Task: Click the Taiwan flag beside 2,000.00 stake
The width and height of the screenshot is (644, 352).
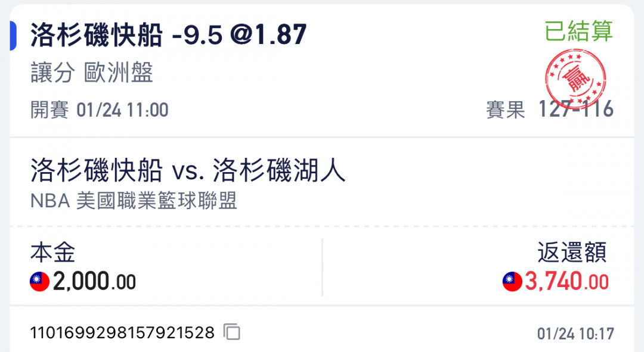Action: pyautogui.click(x=40, y=282)
